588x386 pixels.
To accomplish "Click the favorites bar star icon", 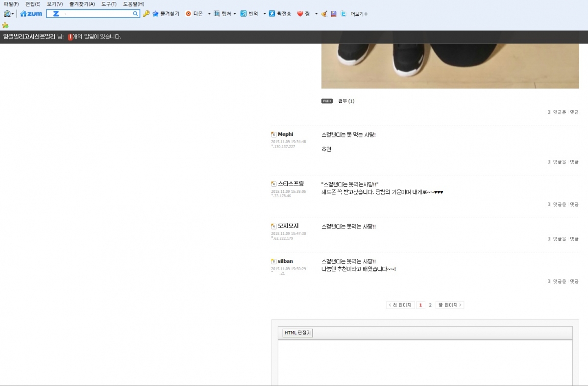I will click(5, 25).
